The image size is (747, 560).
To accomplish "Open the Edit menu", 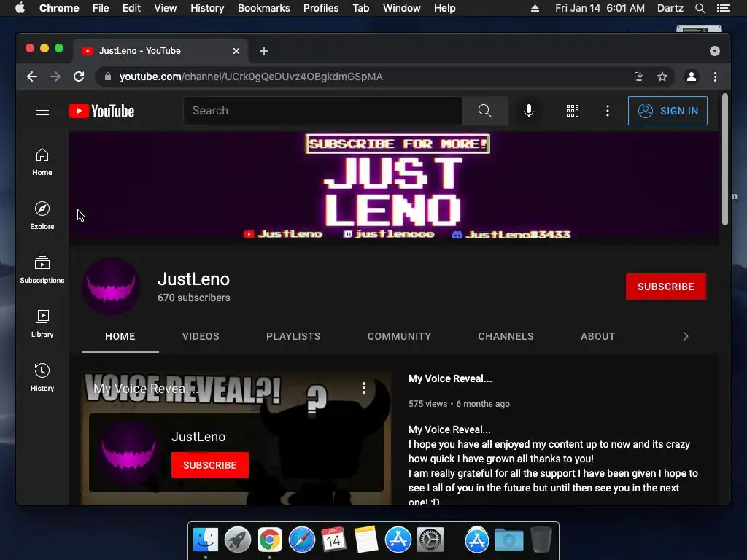I will [x=131, y=8].
